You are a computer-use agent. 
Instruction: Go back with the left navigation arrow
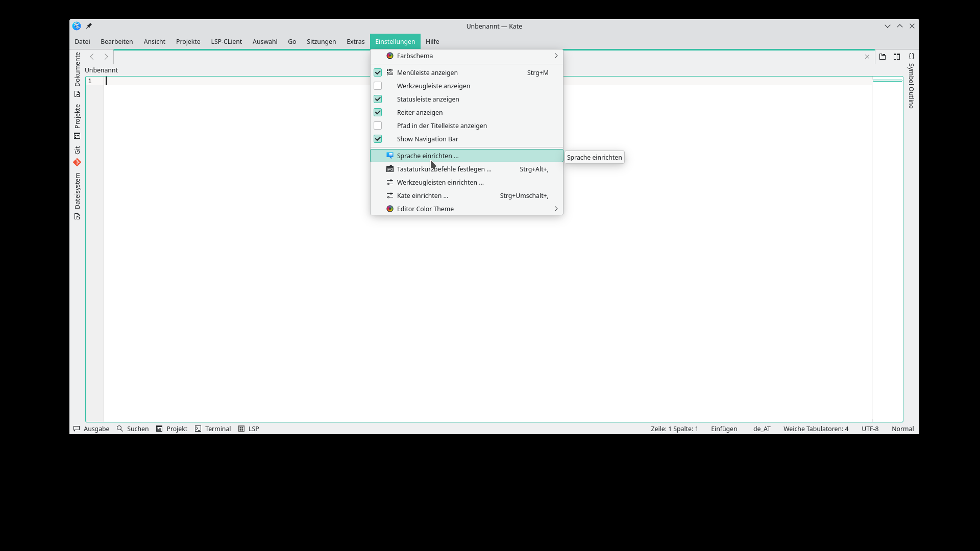tap(92, 57)
